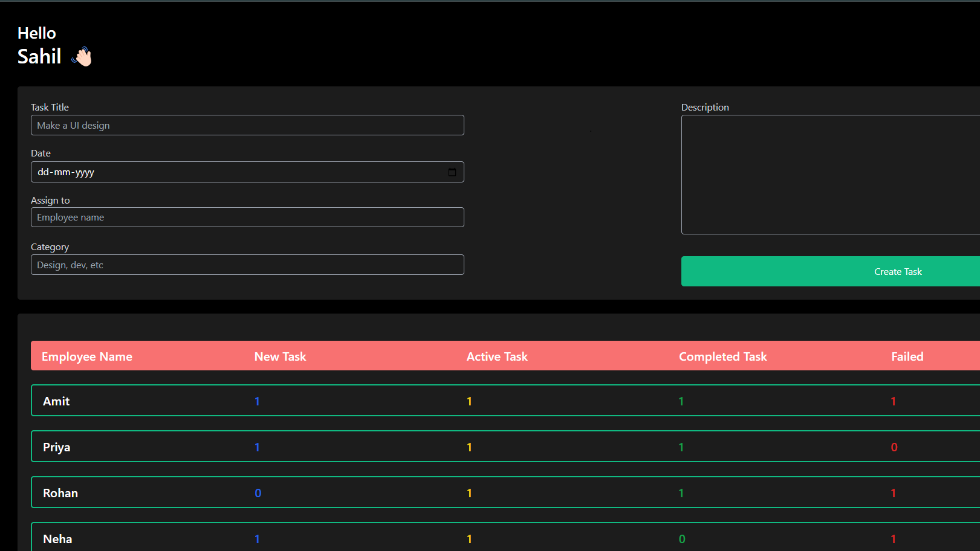Focus the Description text area
Screen dimensions: 980x551
tap(830, 175)
